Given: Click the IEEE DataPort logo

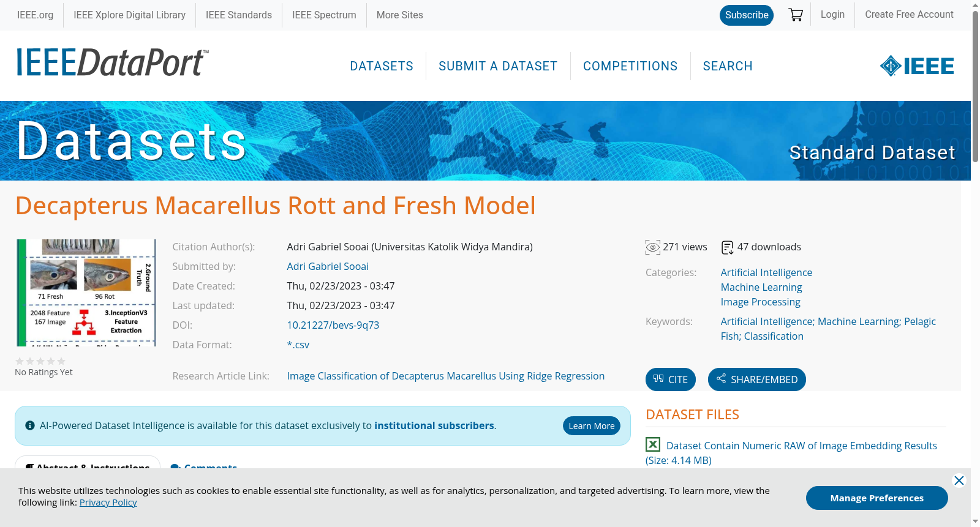Looking at the screenshot, I should click(x=112, y=62).
